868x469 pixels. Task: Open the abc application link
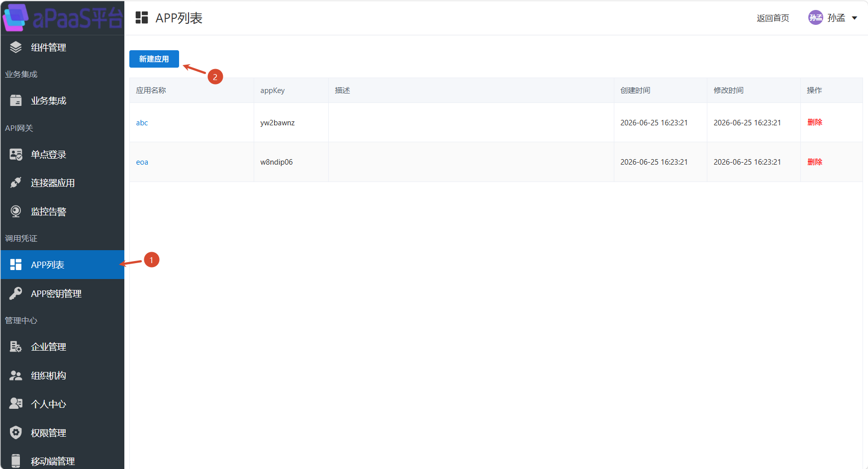point(142,123)
